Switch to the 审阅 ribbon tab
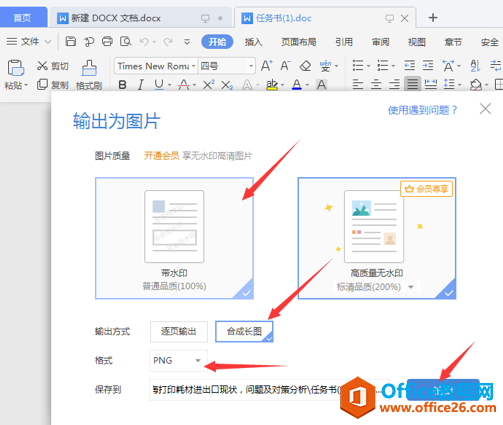This screenshot has height=425, width=503. (381, 42)
